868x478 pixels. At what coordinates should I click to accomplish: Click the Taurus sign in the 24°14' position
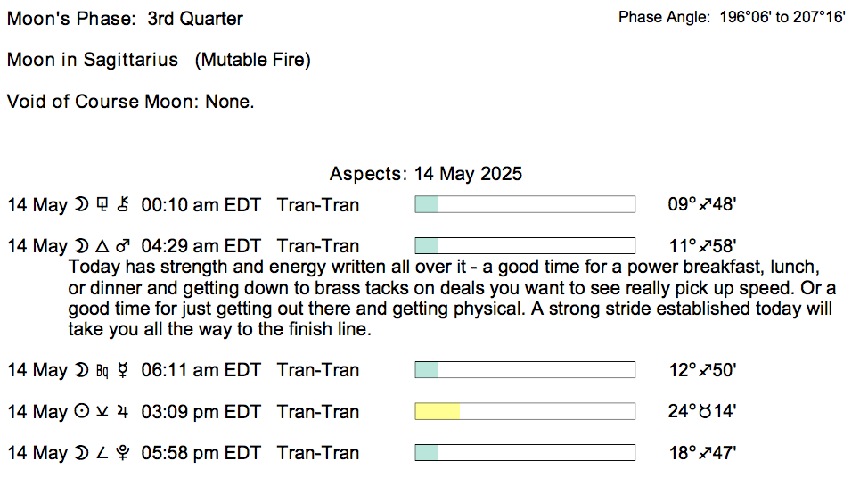tap(710, 412)
